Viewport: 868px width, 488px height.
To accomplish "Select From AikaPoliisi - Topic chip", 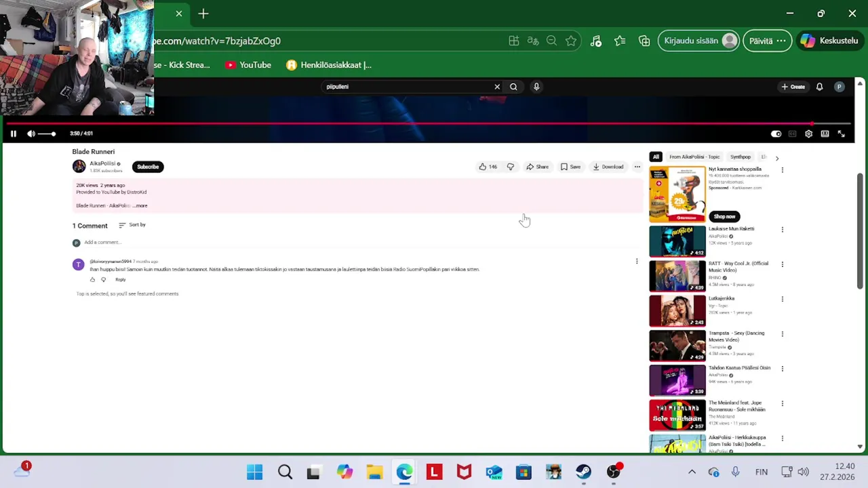I will [694, 157].
